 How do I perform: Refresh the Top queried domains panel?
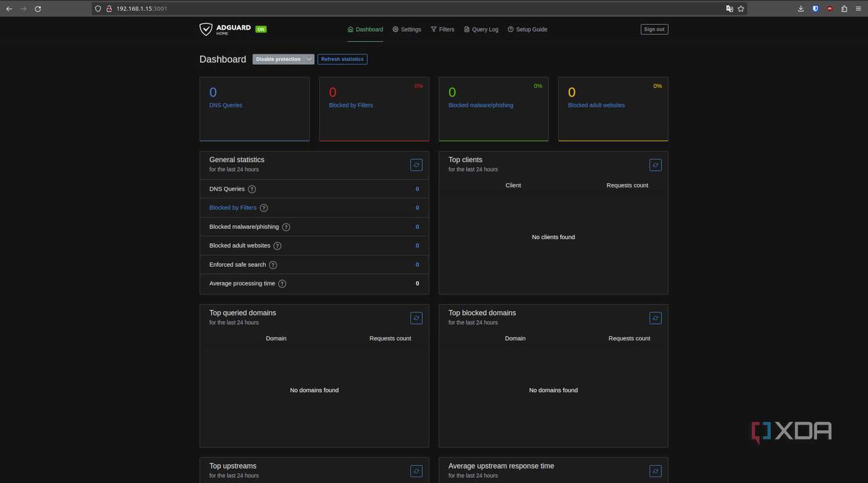point(416,318)
